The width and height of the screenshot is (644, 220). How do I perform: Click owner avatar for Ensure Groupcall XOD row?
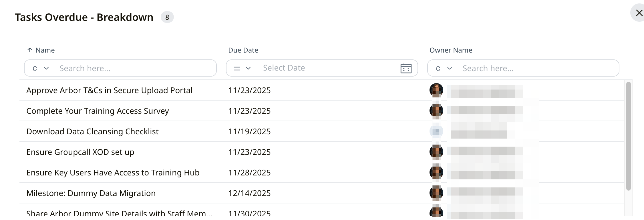coord(436,152)
